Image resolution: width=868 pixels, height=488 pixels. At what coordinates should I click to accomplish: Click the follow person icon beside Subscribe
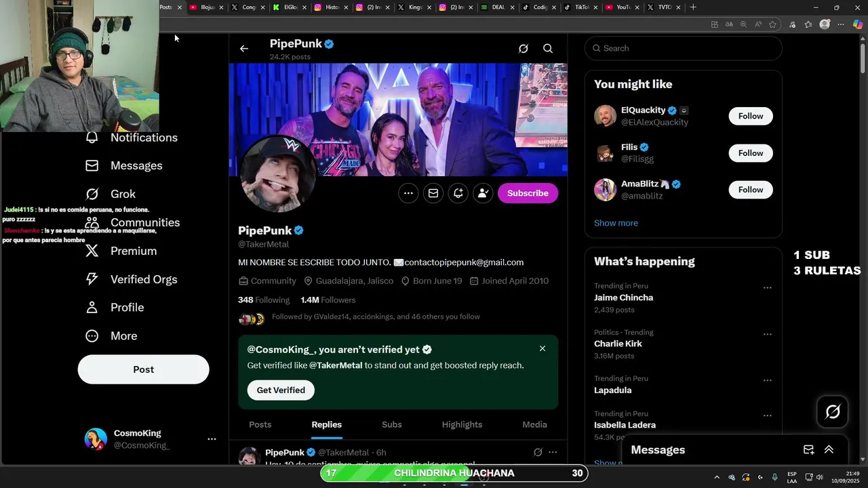pos(483,193)
